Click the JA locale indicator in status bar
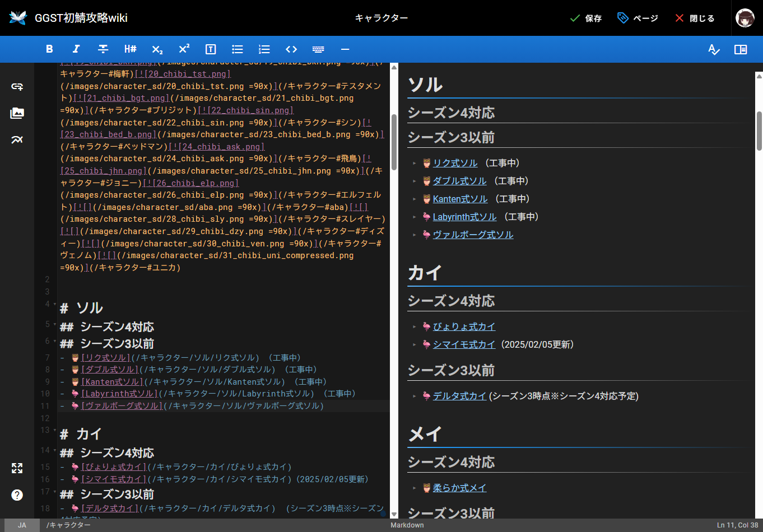The height and width of the screenshot is (532, 763). 22,525
